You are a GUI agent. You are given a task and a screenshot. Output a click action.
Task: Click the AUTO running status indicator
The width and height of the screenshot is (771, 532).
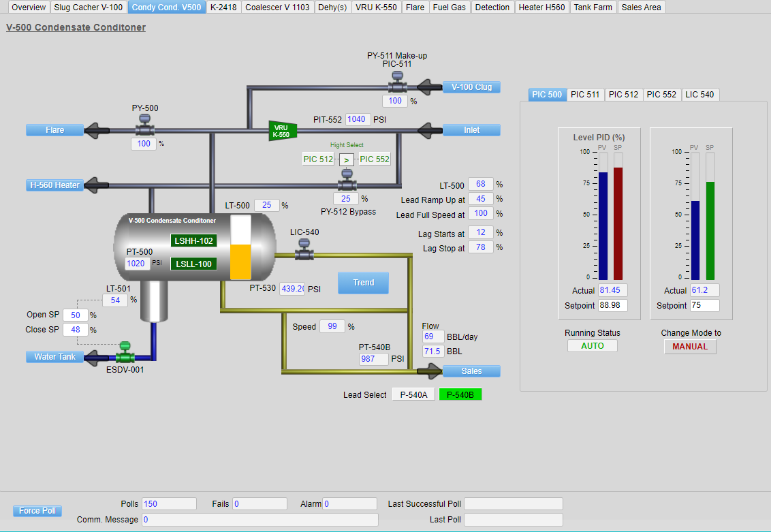coord(593,345)
